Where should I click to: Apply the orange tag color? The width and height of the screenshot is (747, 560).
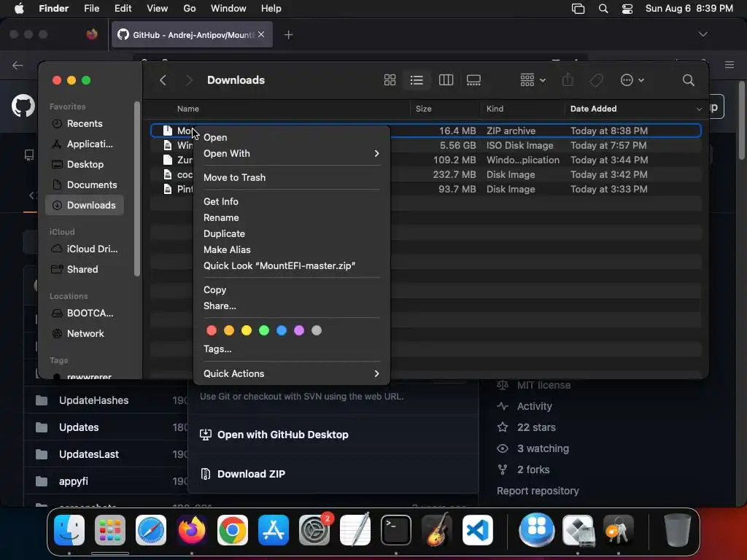[229, 330]
